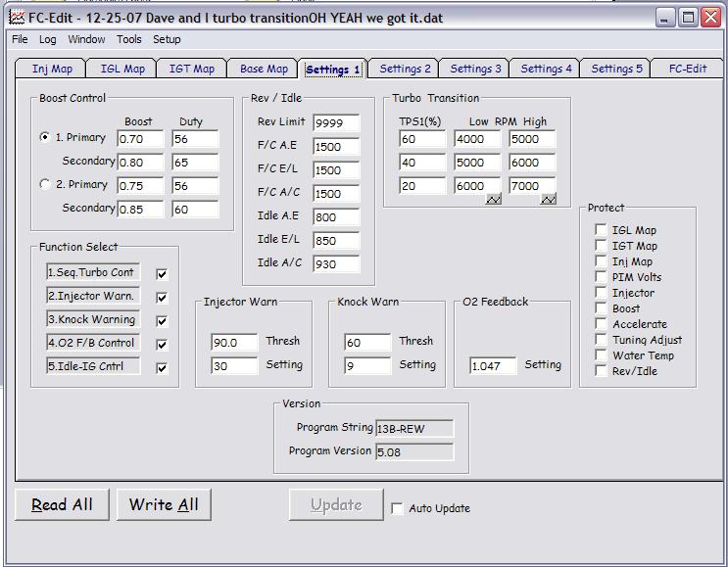
Task: Open the graph icon under High RPM column
Action: 549,200
